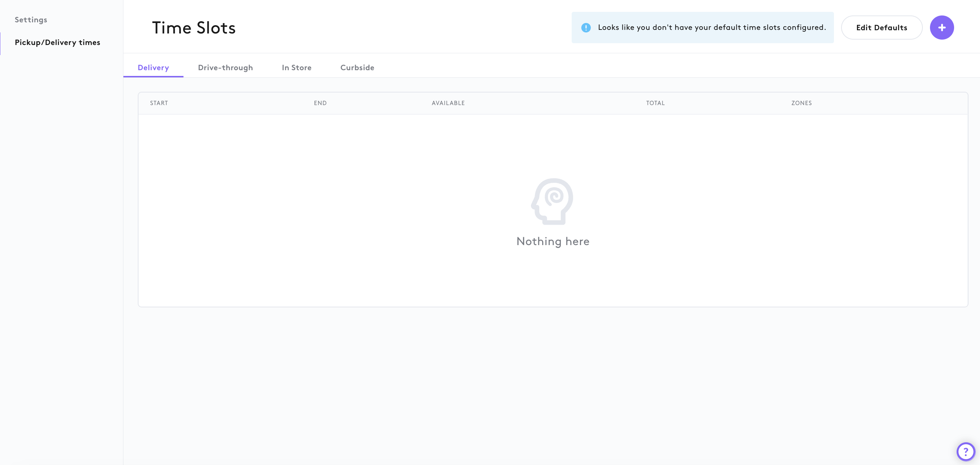Click the Settings sidebar heading
Screen dimensions: 980x465
tap(31, 19)
